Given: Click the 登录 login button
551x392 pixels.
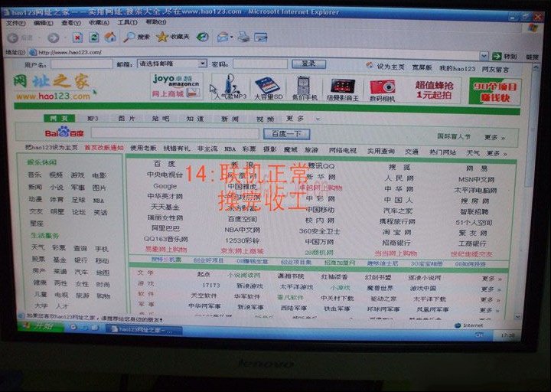Looking at the screenshot, I should tap(308, 64).
